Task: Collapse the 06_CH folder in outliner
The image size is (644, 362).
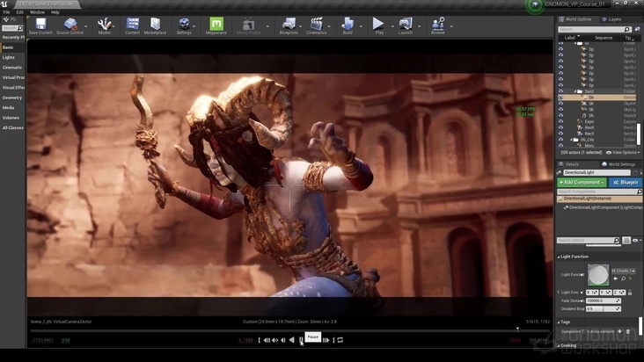Action: 572,140
